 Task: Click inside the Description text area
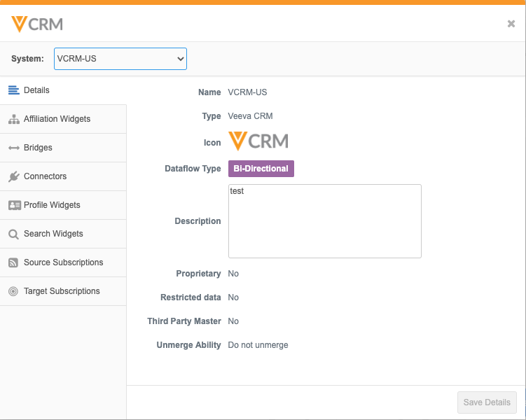pyautogui.click(x=324, y=221)
